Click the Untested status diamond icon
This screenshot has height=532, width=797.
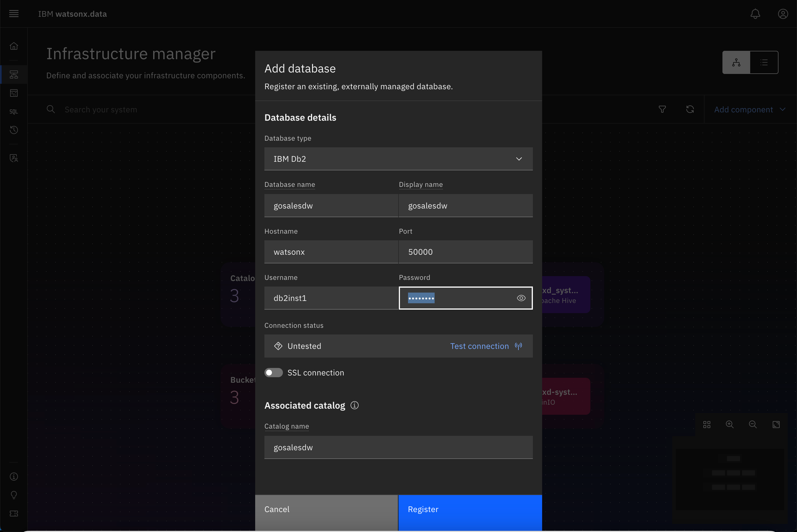(x=278, y=346)
